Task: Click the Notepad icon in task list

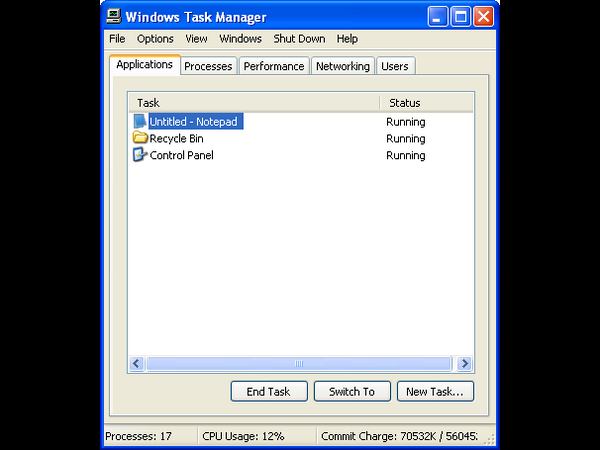Action: (140, 122)
